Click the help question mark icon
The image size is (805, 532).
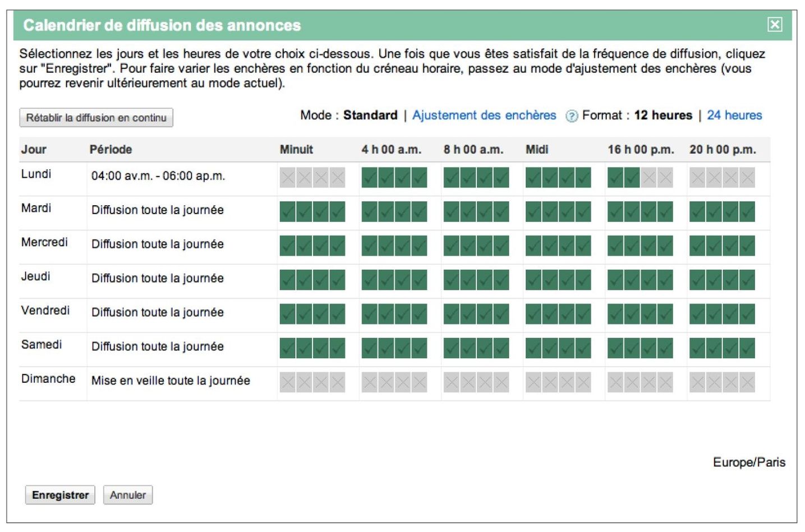[571, 116]
